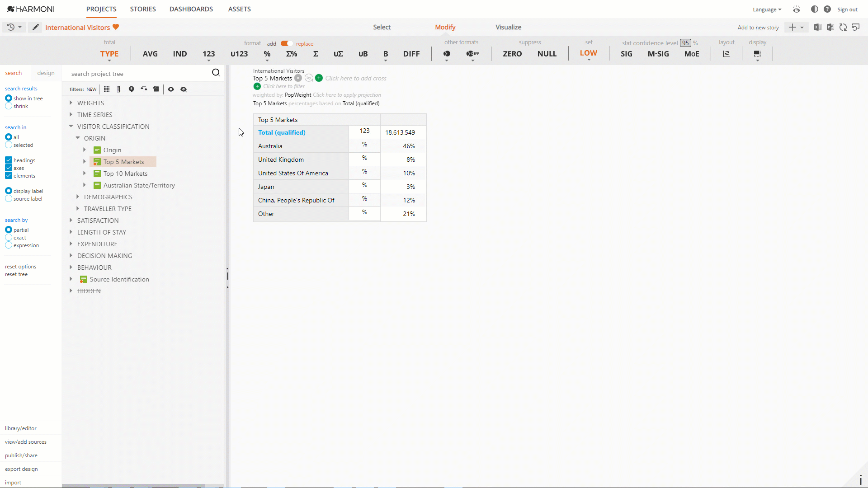Viewport: 868px width, 488px height.
Task: Click the green plus to add cross
Action: [x=319, y=78]
